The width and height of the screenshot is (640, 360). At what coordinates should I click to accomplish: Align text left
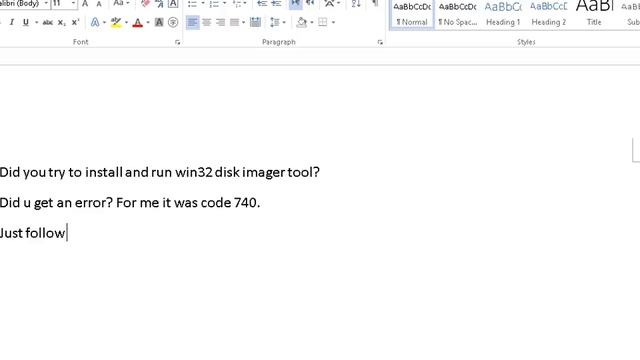(x=193, y=22)
